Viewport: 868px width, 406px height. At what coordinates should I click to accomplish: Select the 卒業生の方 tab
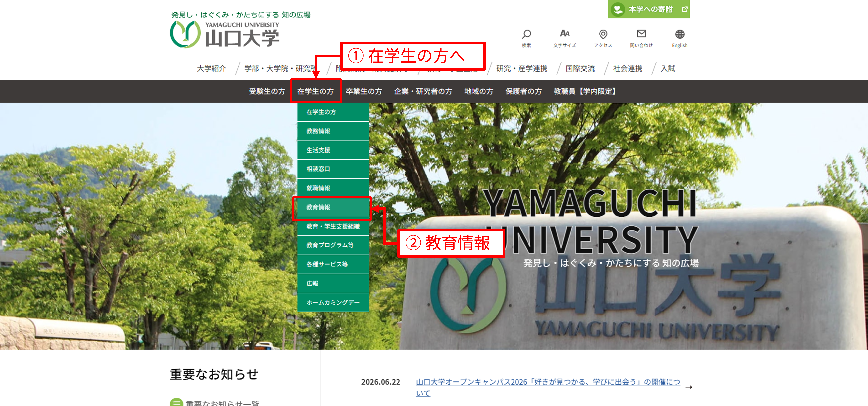tap(364, 91)
